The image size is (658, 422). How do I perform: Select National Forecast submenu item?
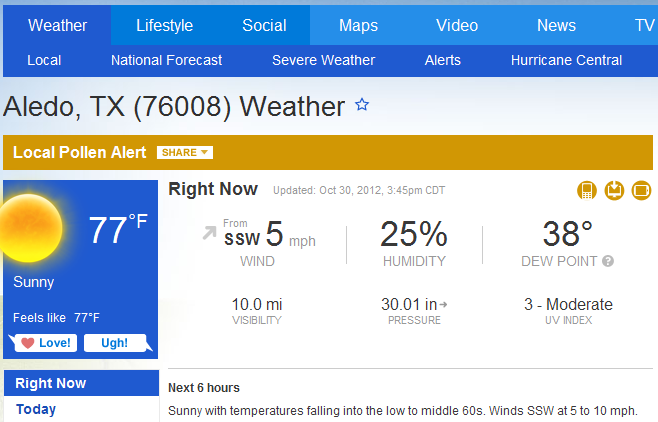[x=167, y=60]
